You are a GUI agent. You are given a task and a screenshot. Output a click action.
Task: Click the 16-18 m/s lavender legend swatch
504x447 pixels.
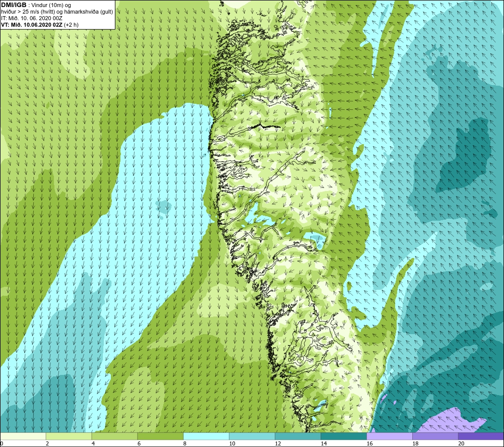point(390,436)
